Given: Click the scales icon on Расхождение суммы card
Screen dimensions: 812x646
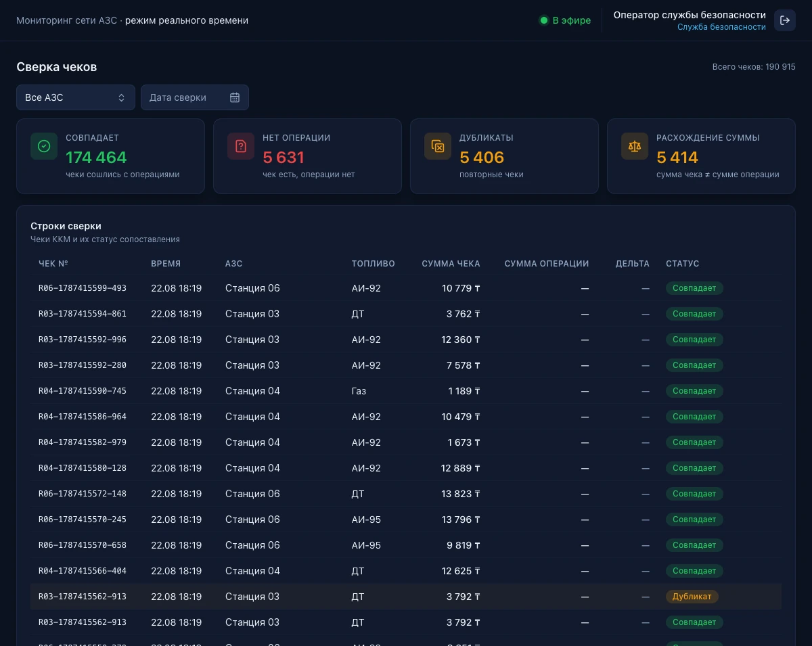Looking at the screenshot, I should [635, 146].
